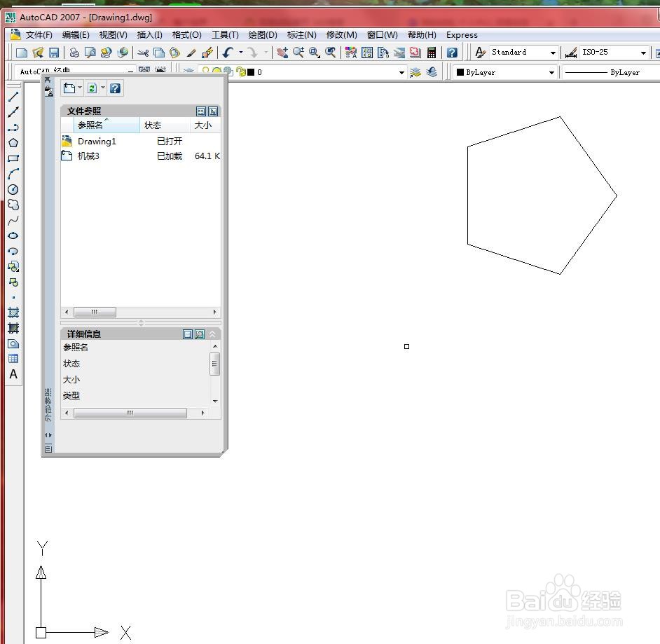
Task: Open the 文件(F) menu
Action: tap(39, 35)
